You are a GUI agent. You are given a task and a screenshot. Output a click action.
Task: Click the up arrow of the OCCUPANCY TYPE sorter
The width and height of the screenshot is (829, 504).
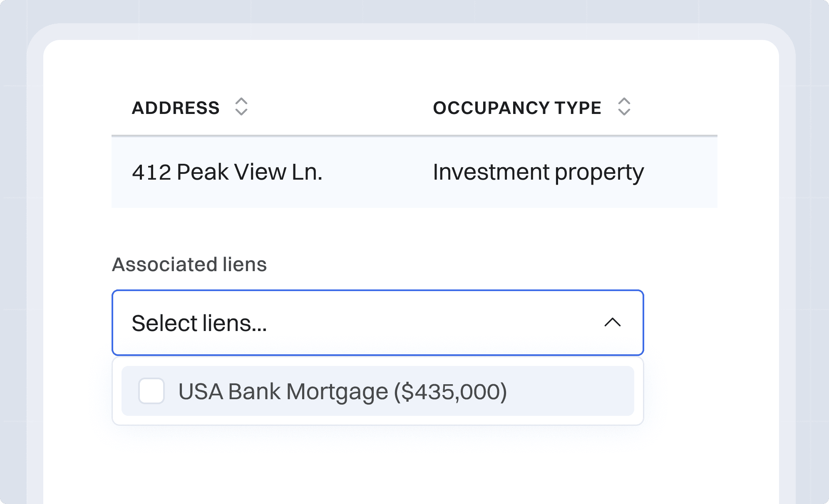pos(623,102)
